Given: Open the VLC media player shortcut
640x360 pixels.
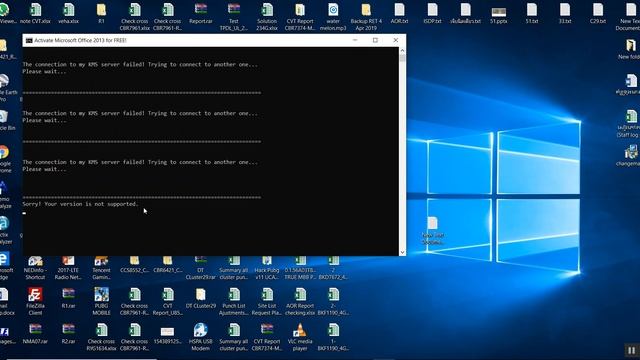Looking at the screenshot, I should [300, 336].
